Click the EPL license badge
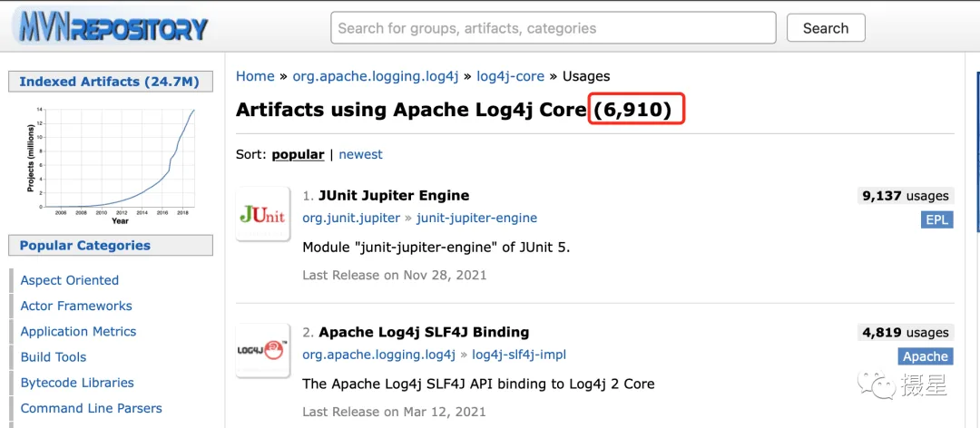The height and width of the screenshot is (428, 980). (x=936, y=220)
